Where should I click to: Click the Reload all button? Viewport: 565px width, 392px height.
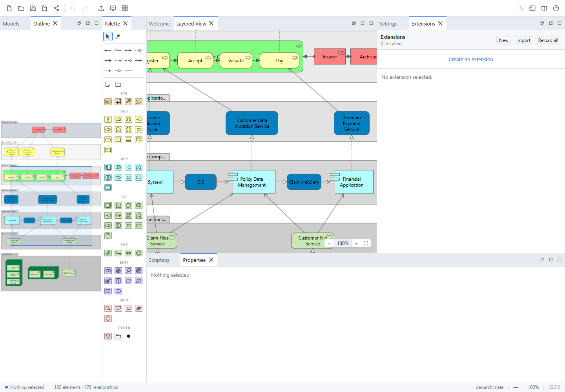[548, 40]
